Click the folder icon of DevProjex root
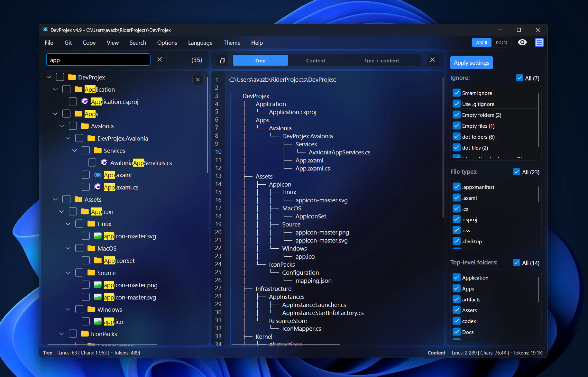Viewport: 588px width, 377px height. pos(72,77)
